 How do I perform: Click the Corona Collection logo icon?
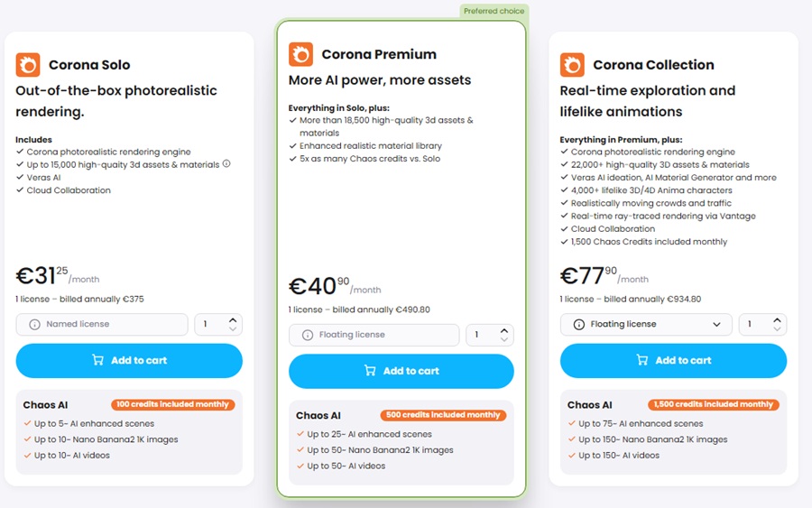pos(572,65)
